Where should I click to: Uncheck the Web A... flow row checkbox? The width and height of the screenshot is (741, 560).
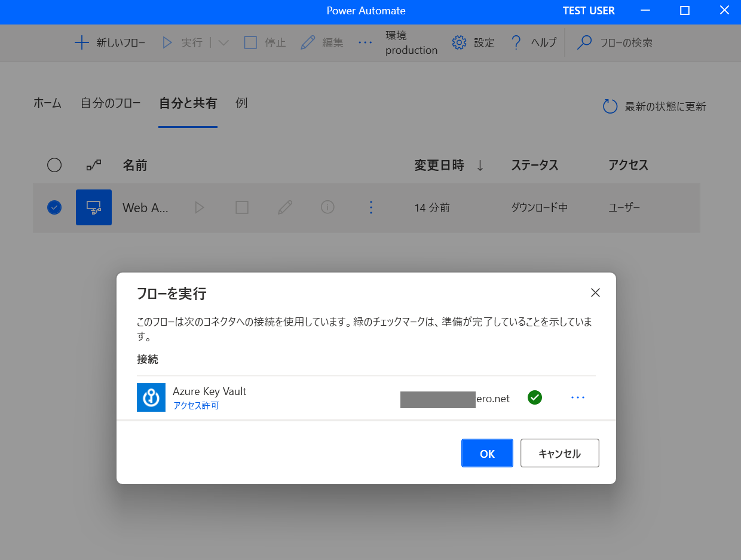click(x=54, y=207)
